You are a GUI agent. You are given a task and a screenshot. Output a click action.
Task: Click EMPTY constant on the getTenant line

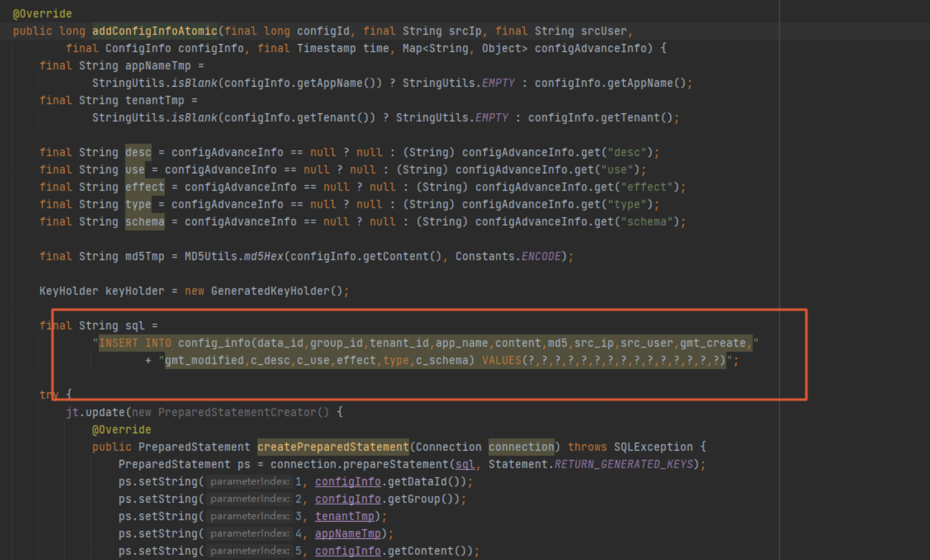(x=491, y=118)
